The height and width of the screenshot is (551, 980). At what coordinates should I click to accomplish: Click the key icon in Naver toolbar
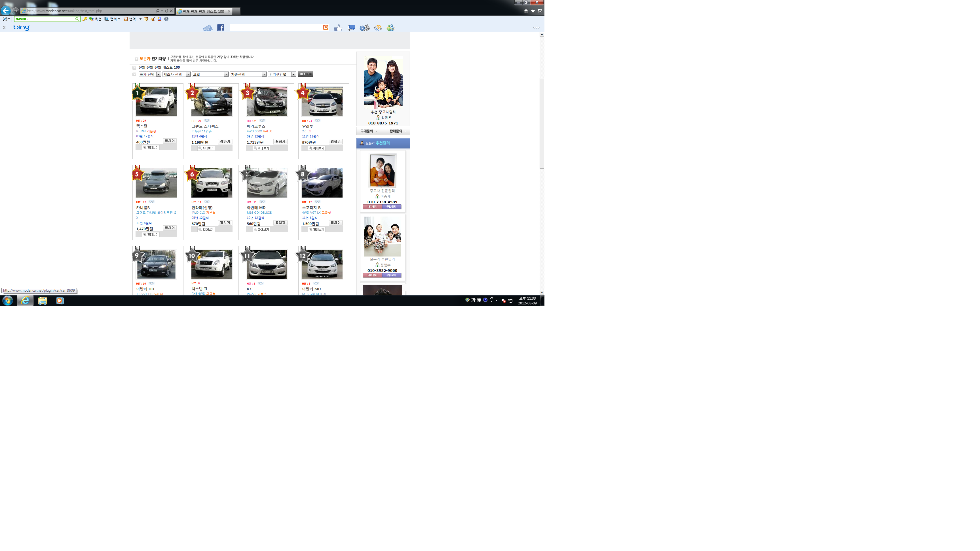pos(85,19)
